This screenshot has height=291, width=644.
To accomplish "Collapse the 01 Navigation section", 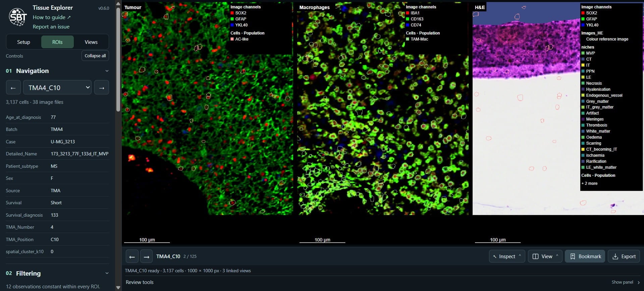I will (x=107, y=71).
